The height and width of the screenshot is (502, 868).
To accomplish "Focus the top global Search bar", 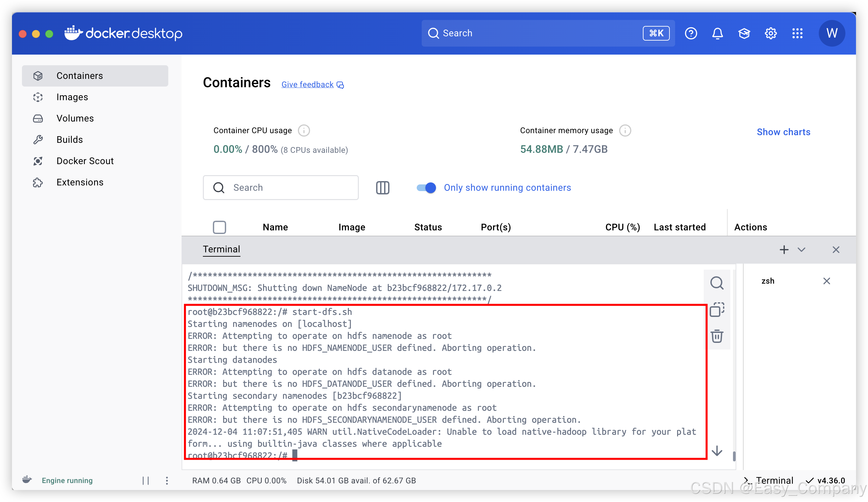I will tap(548, 33).
